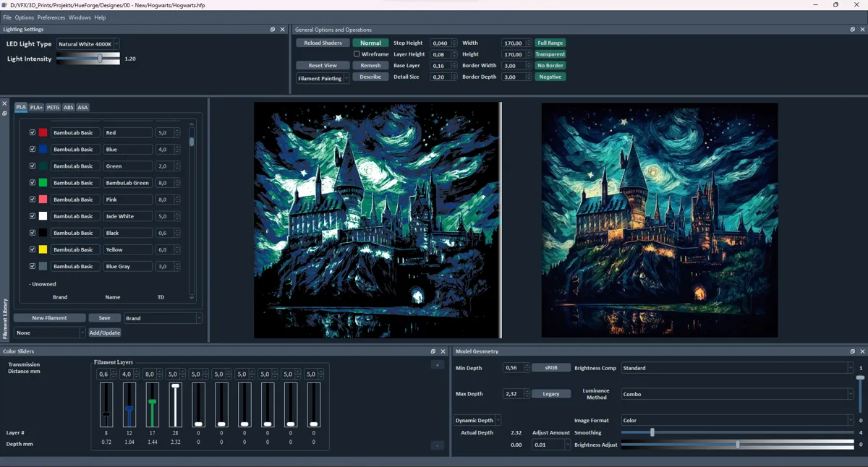The width and height of the screenshot is (868, 467).
Task: Click the Describe button
Action: click(x=370, y=77)
